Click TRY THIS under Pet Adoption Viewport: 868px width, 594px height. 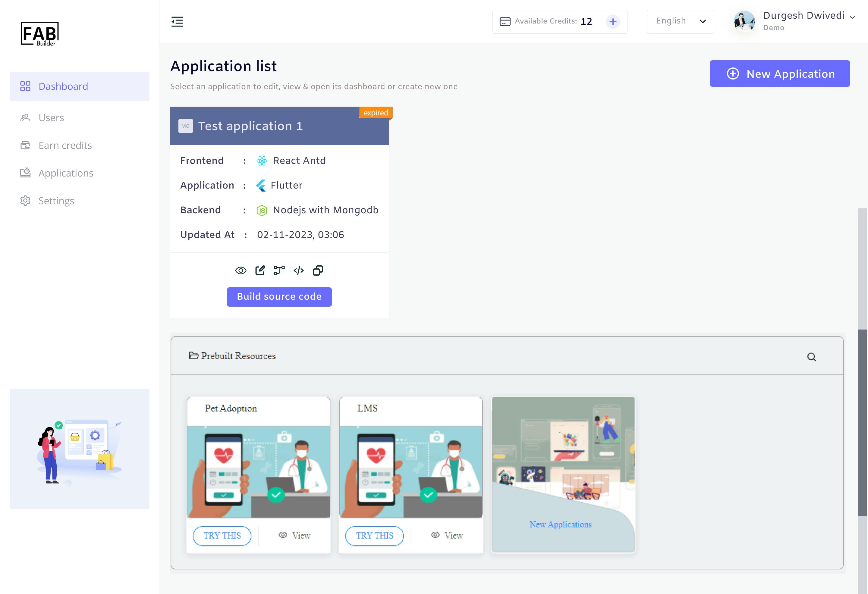coord(222,535)
